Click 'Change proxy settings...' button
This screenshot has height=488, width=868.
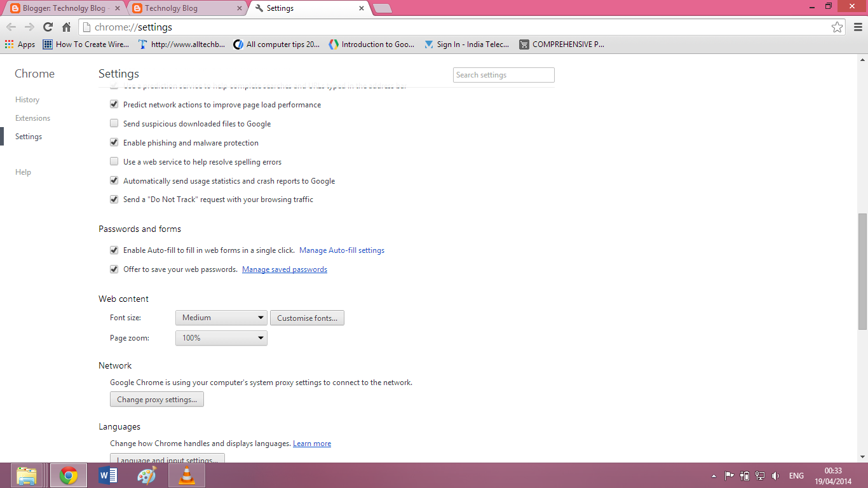coord(157,400)
